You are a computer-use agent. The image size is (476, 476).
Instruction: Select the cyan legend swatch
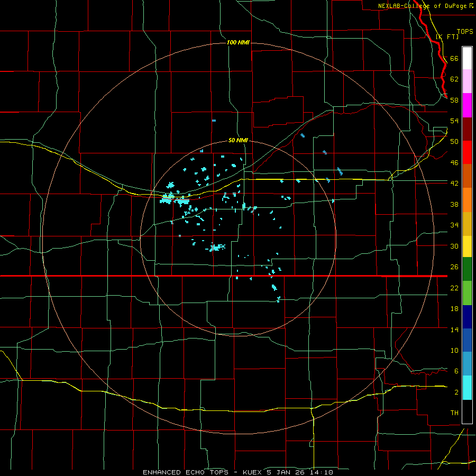point(467,388)
